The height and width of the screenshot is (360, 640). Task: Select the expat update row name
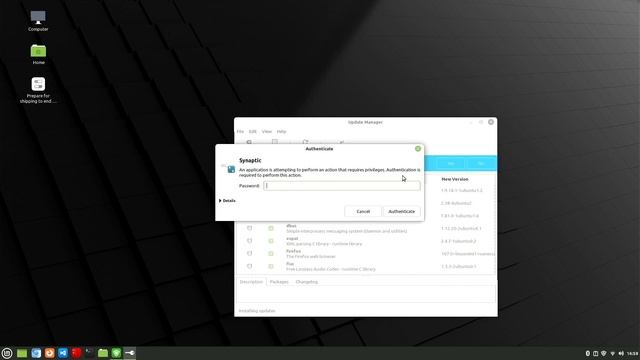(292, 238)
